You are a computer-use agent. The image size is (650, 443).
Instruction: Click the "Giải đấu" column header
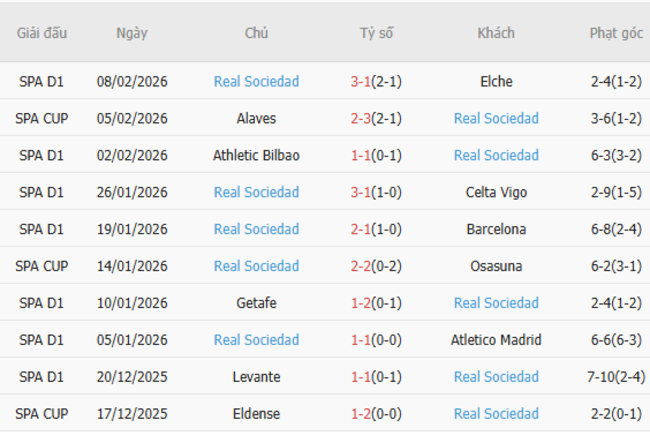pyautogui.click(x=42, y=33)
